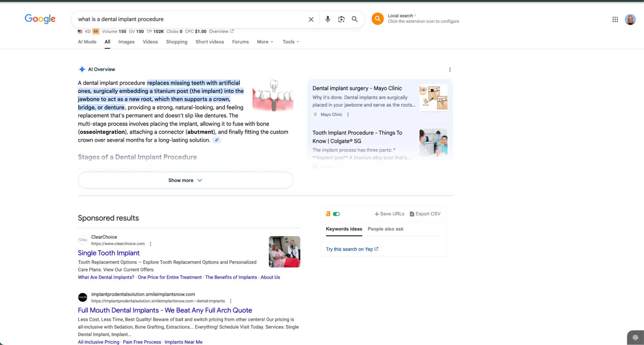Open the Google apps grid
The image size is (644, 345).
coord(615,19)
